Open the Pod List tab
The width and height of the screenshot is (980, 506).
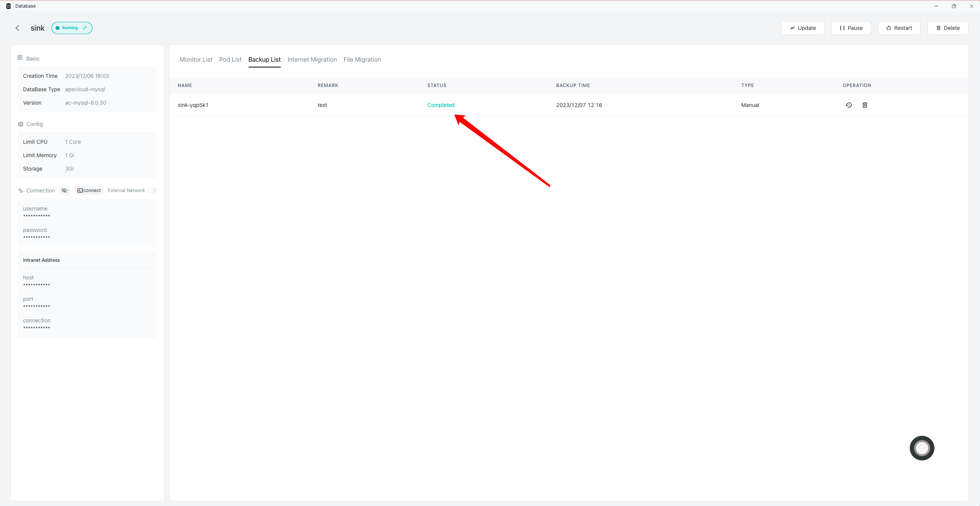pos(230,59)
